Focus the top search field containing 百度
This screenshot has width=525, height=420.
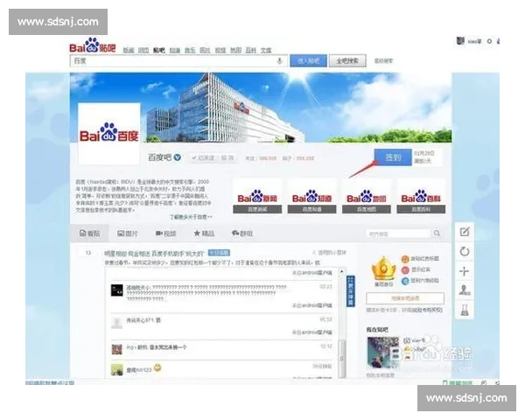[x=178, y=61]
